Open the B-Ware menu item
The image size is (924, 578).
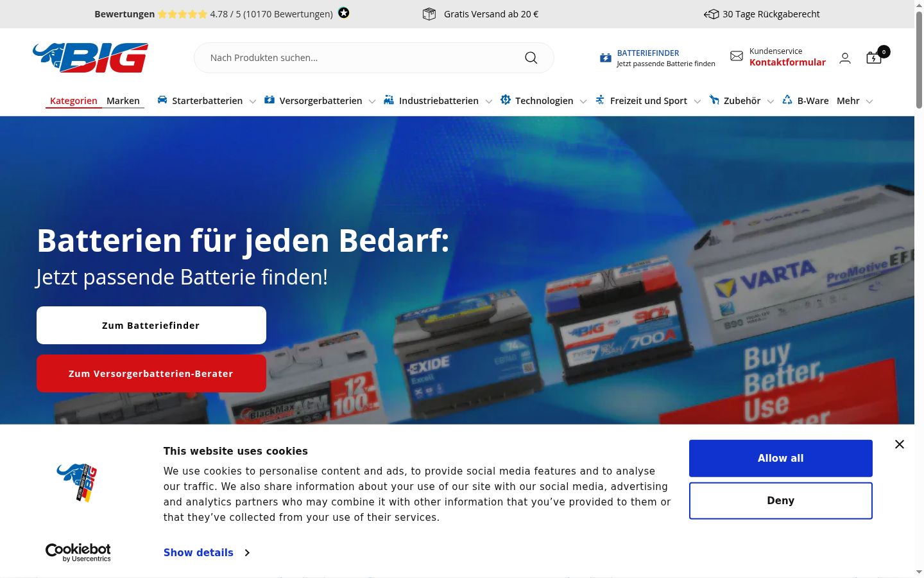click(x=813, y=101)
